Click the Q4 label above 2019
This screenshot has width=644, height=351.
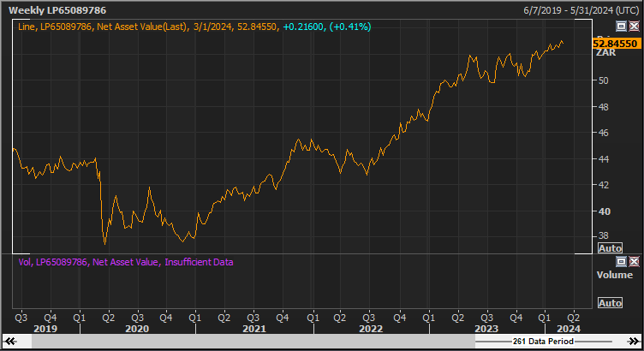point(51,318)
